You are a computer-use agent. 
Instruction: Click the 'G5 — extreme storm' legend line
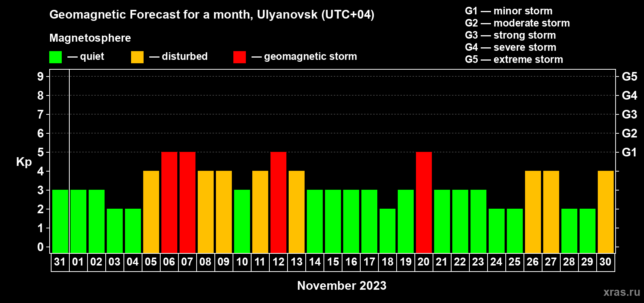514,59
